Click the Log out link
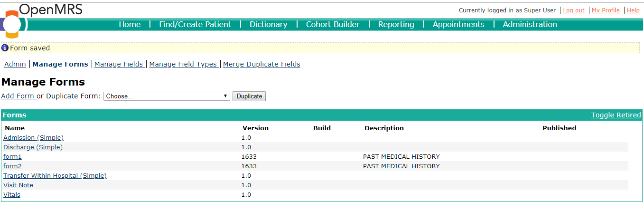This screenshot has height=211, width=644. point(574,10)
